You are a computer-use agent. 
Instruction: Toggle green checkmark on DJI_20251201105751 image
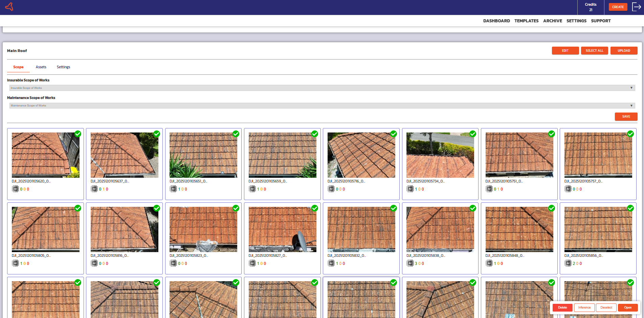point(552,134)
